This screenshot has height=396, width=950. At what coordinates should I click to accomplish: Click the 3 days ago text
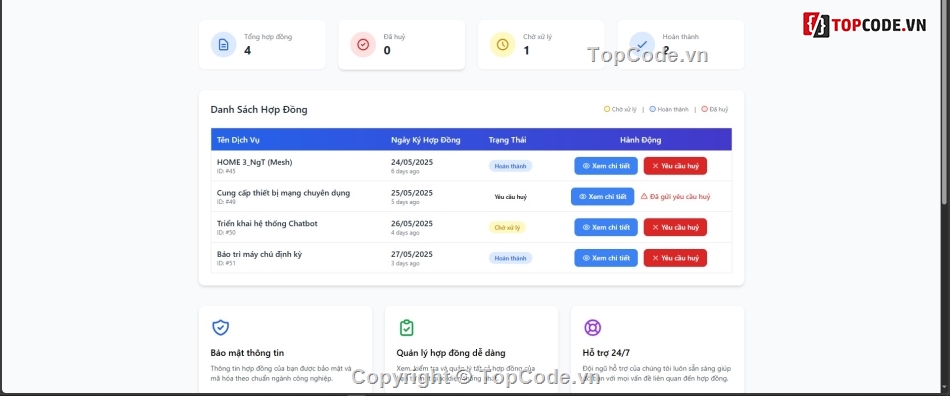pyautogui.click(x=405, y=263)
